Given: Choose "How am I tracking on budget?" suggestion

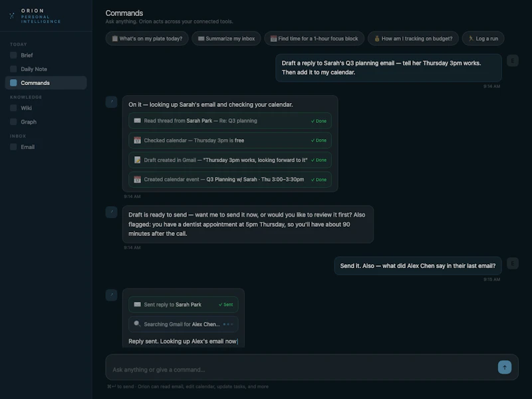Looking at the screenshot, I should click(413, 39).
